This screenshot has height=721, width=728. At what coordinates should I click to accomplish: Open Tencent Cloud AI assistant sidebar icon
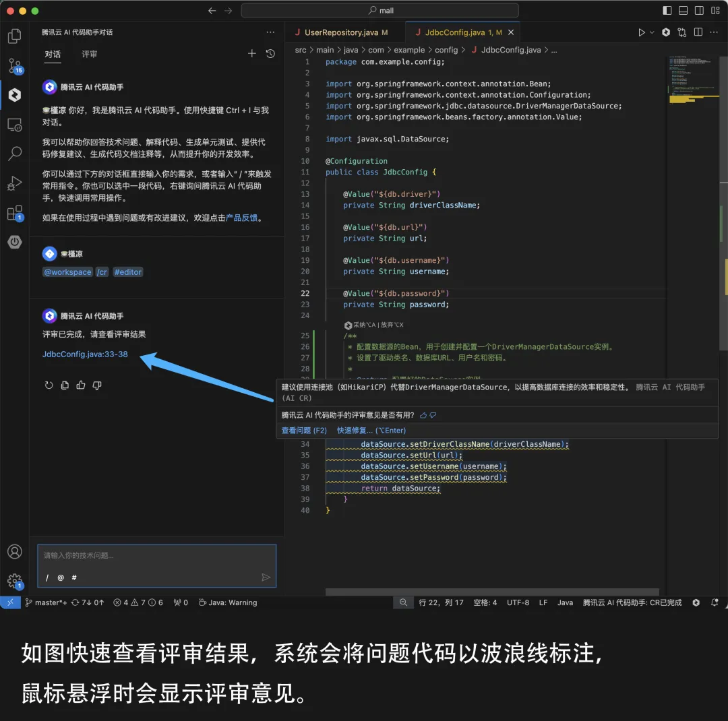point(14,95)
